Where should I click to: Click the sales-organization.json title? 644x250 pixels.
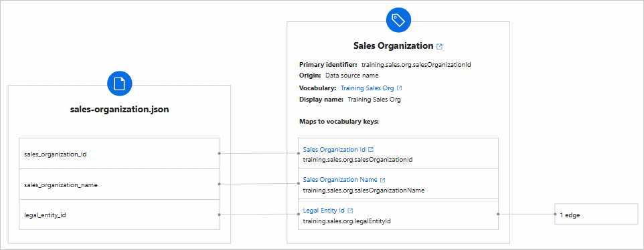120,110
